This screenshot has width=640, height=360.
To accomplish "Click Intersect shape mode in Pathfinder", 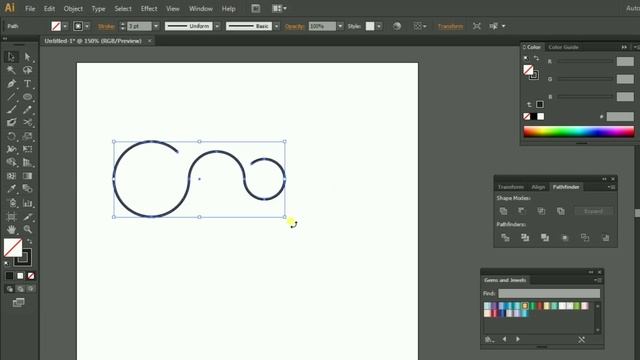I will point(541,211).
